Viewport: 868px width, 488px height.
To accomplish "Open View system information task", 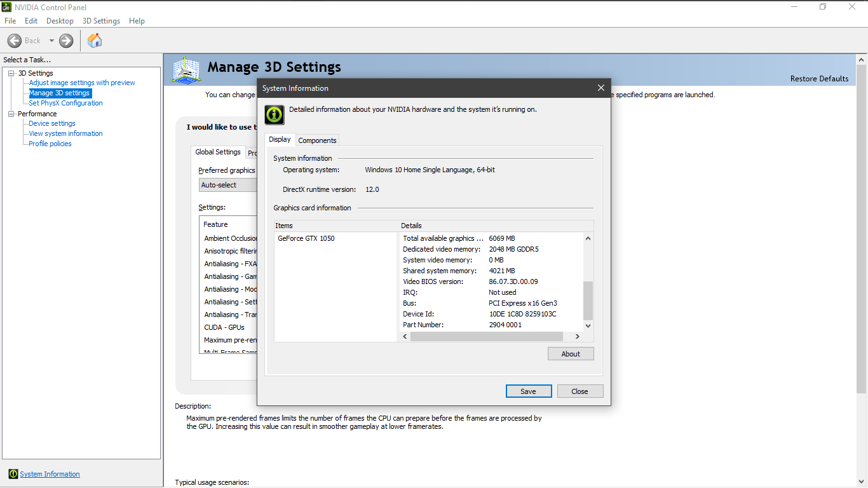I will (65, 133).
